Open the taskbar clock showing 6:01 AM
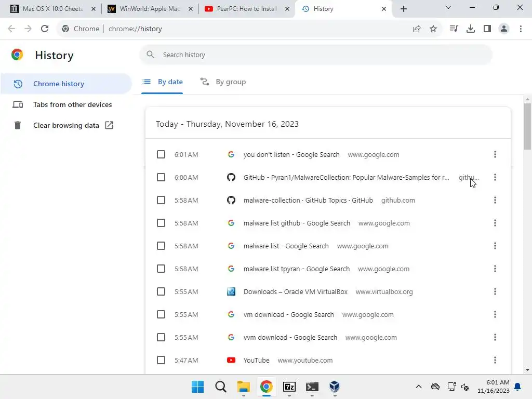Image resolution: width=532 pixels, height=399 pixels. 494,387
